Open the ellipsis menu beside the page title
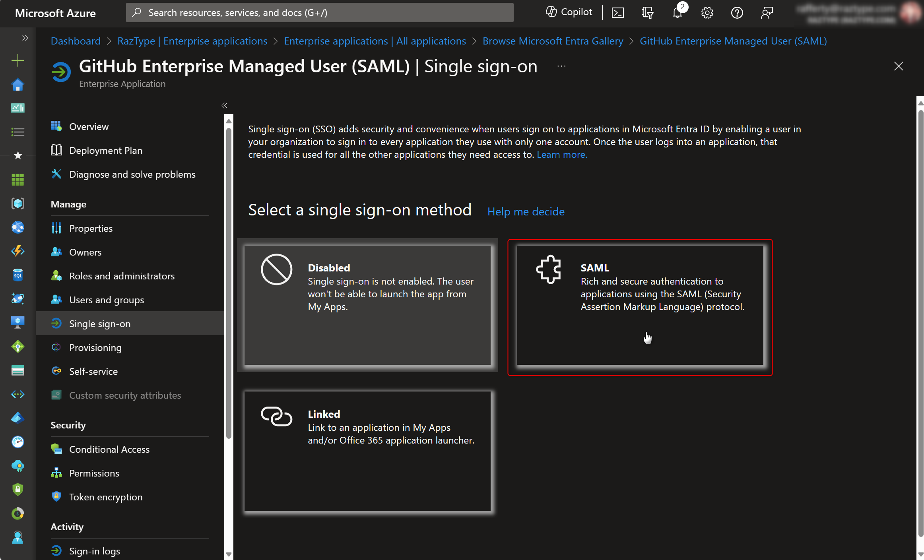The image size is (924, 560). click(x=561, y=66)
